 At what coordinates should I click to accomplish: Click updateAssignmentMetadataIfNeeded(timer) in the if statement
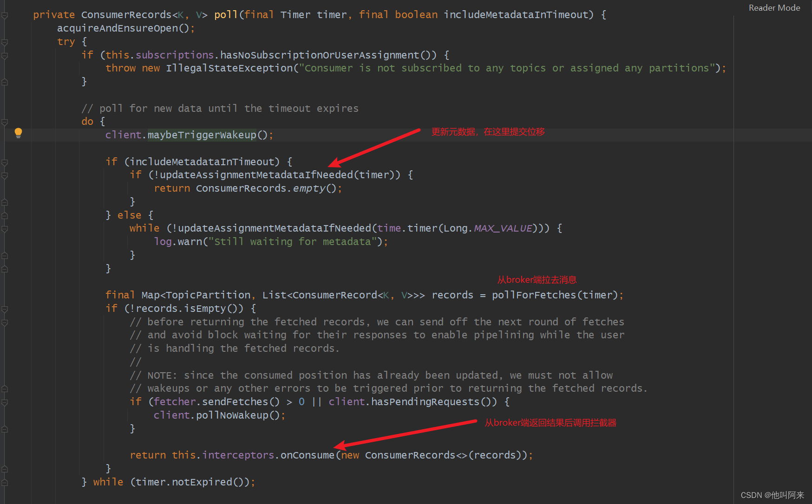click(x=277, y=175)
